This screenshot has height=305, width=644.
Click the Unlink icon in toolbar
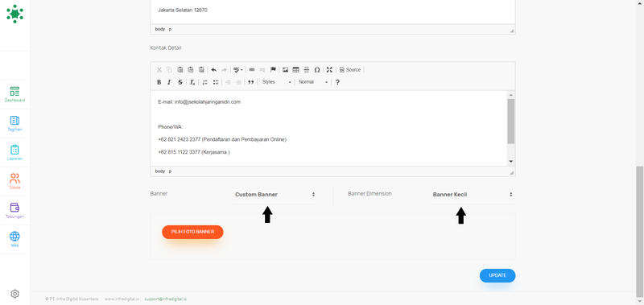(262, 70)
